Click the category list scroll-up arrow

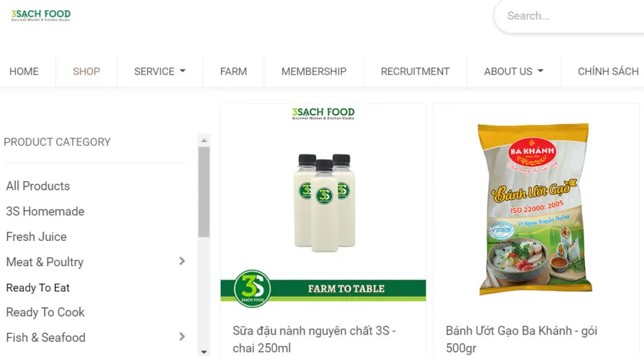click(204, 141)
